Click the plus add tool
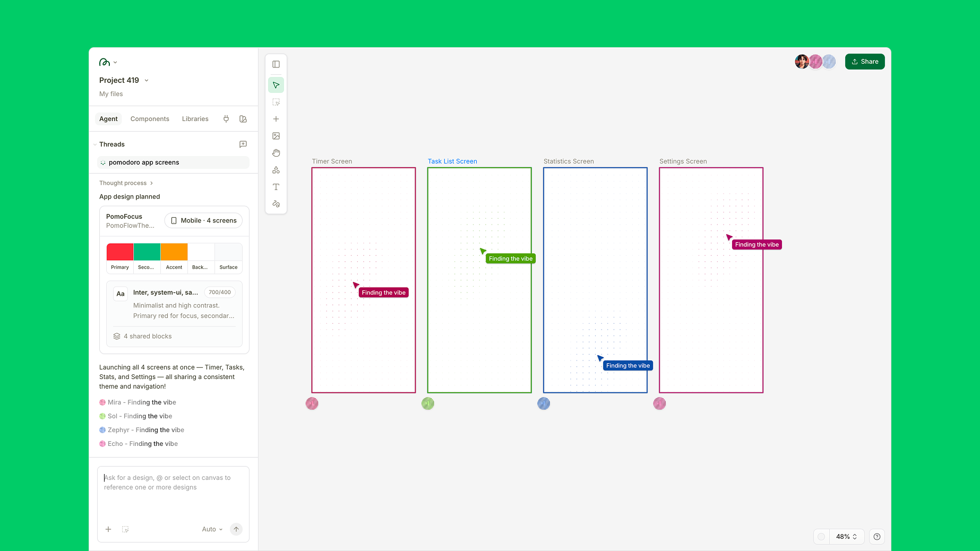The image size is (980, 551). click(276, 119)
